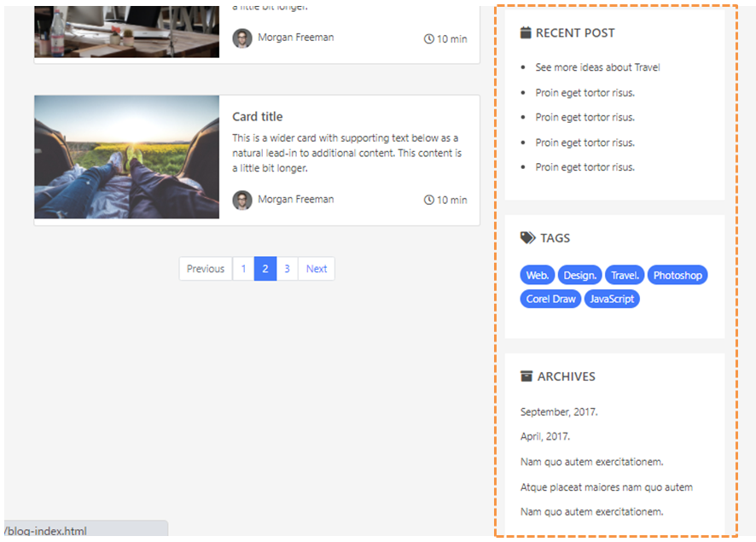Open the April, 2017 archive
This screenshot has height=542, width=756.
point(545,436)
